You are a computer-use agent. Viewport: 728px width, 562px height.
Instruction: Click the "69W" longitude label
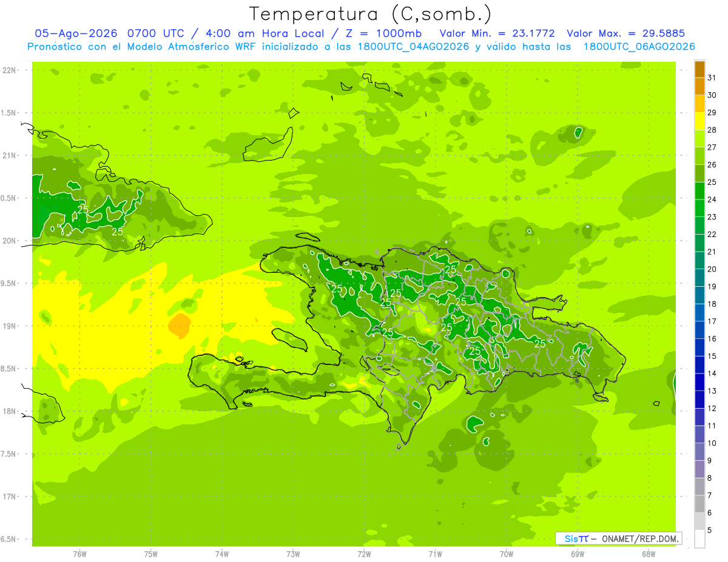coord(578,554)
